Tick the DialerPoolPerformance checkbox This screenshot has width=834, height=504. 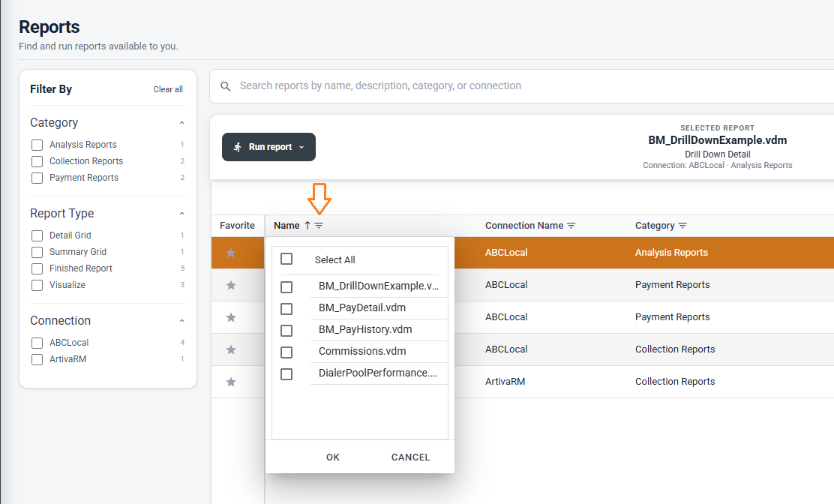(x=286, y=374)
